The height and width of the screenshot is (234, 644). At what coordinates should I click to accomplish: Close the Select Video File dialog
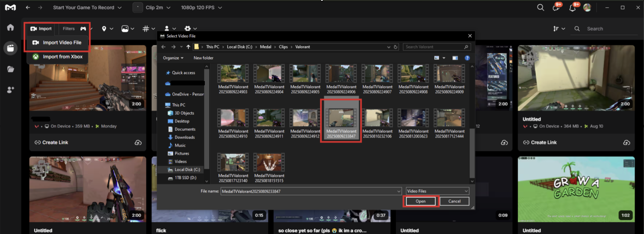click(x=470, y=36)
